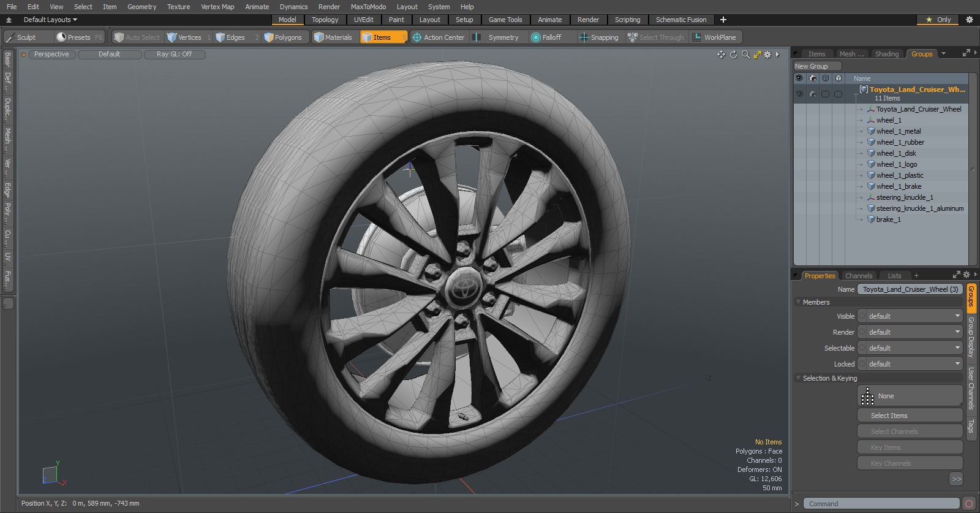Image resolution: width=980 pixels, height=513 pixels.
Task: Collapse Members section
Action: tap(799, 302)
